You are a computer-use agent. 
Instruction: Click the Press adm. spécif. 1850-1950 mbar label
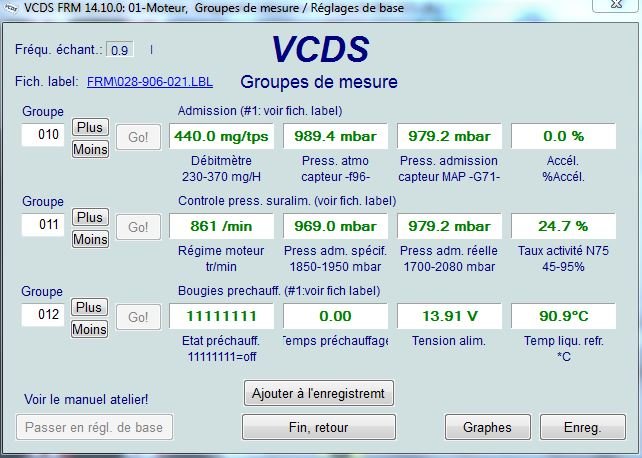(x=335, y=259)
